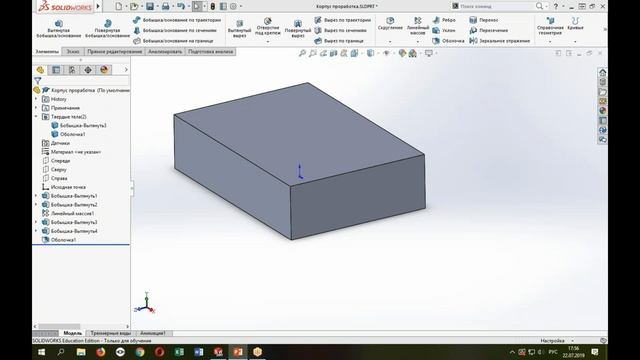Open the DimXpertManager tab icon
Screen dimensions: 640x360
pyautogui.click(x=88, y=70)
